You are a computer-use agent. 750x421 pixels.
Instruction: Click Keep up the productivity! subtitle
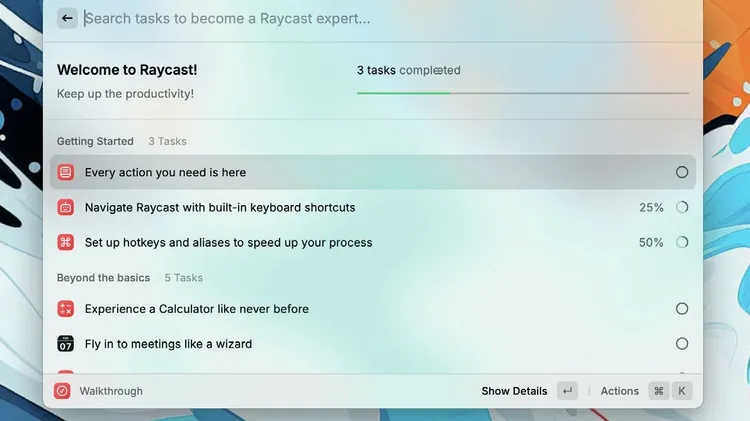tap(125, 94)
